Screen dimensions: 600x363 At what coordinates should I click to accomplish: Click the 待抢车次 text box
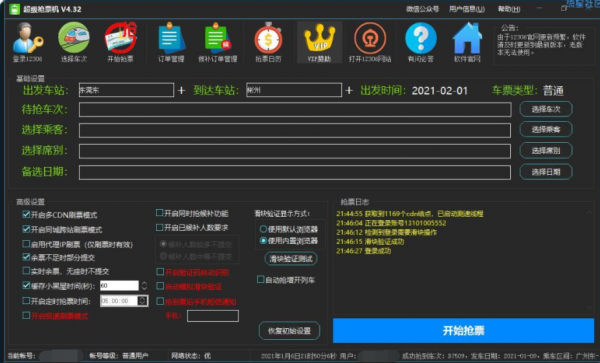pos(295,109)
